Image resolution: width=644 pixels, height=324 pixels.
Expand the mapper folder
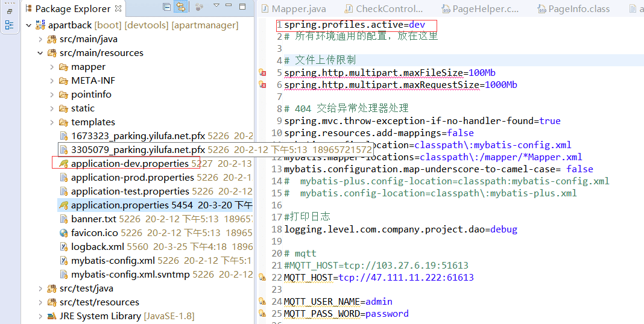click(52, 67)
